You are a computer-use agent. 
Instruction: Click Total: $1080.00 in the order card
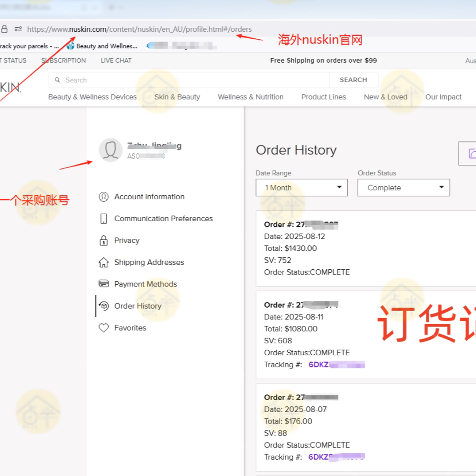290,329
